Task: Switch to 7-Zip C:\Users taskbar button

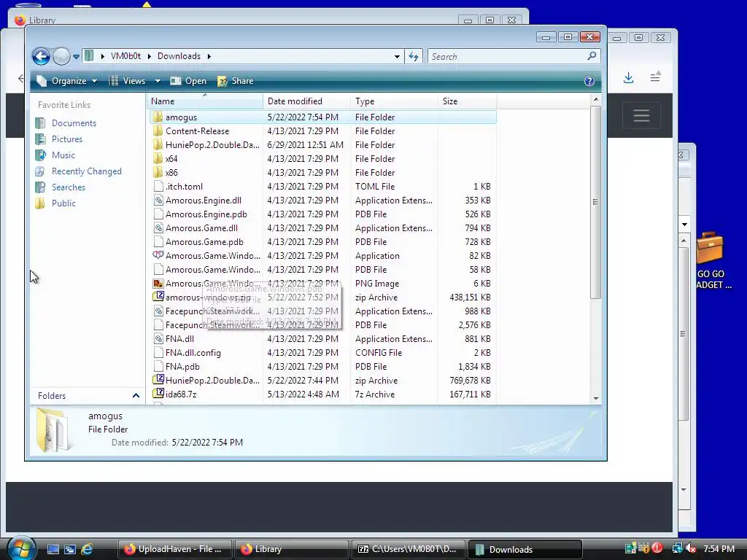Action: tap(409, 549)
